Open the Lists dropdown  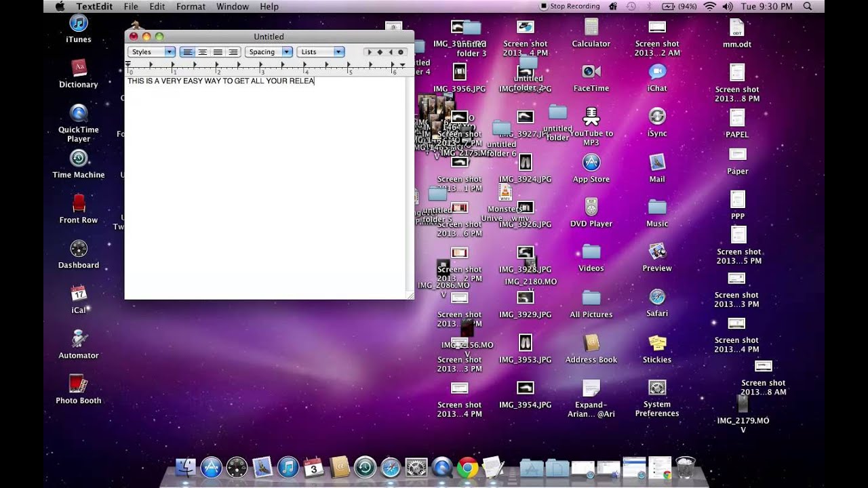pyautogui.click(x=320, y=52)
